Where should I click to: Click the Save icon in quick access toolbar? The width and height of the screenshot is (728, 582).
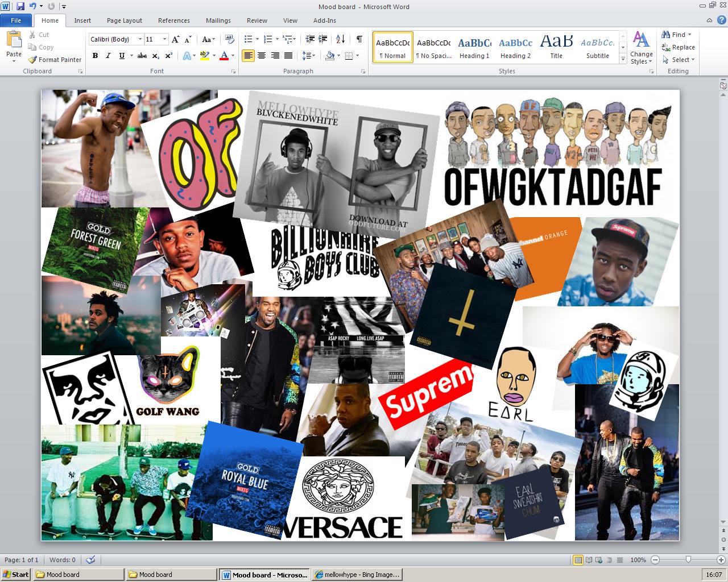20,7
